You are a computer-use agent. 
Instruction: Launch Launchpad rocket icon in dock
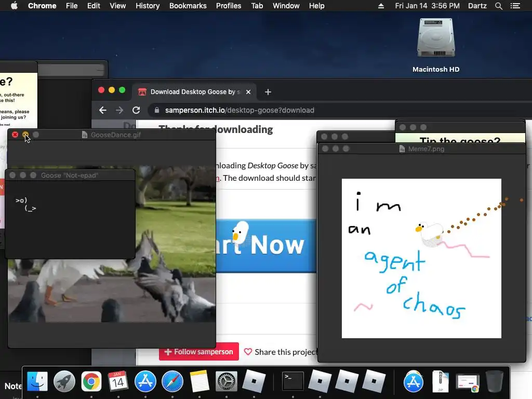[64, 381]
